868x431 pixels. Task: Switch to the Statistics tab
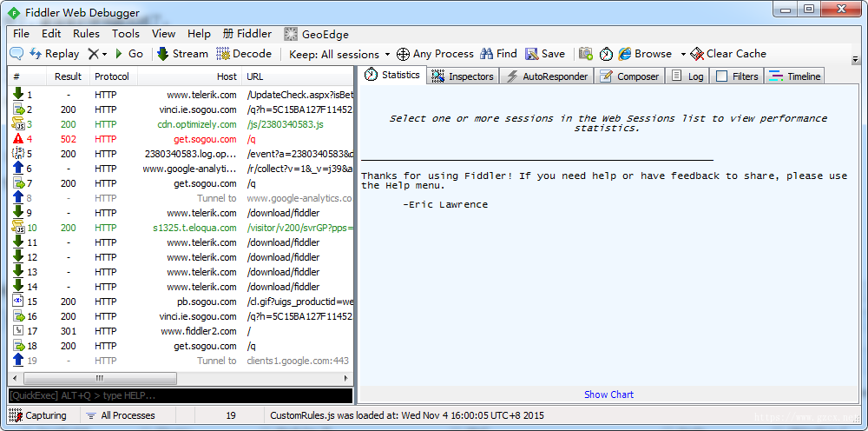393,75
